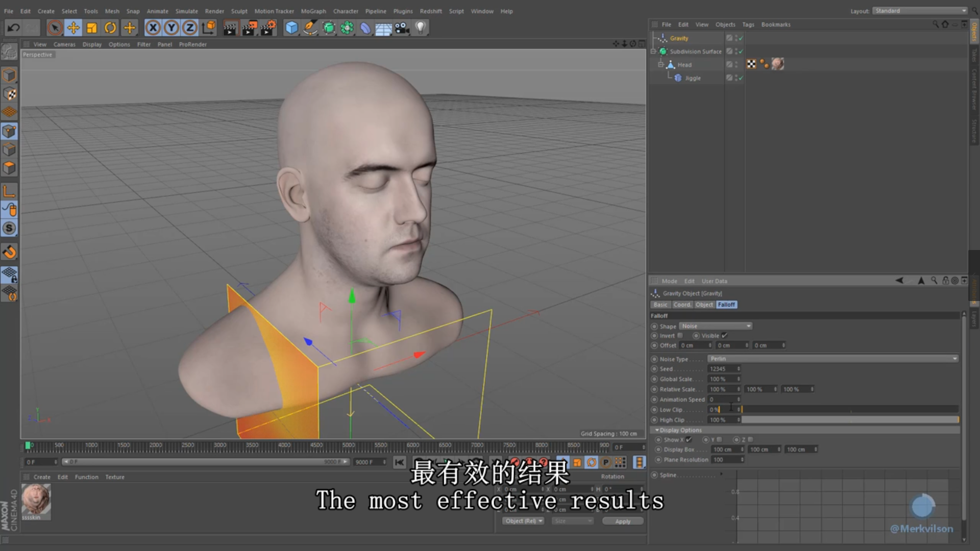Image resolution: width=980 pixels, height=551 pixels.
Task: Activate the Rotate tool
Action: pyautogui.click(x=110, y=28)
